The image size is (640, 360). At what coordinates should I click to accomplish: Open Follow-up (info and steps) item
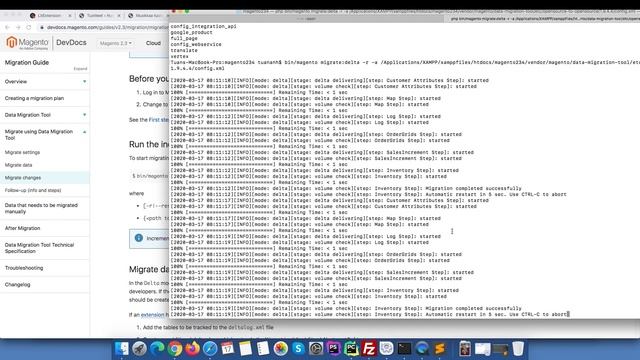[x=33, y=190]
